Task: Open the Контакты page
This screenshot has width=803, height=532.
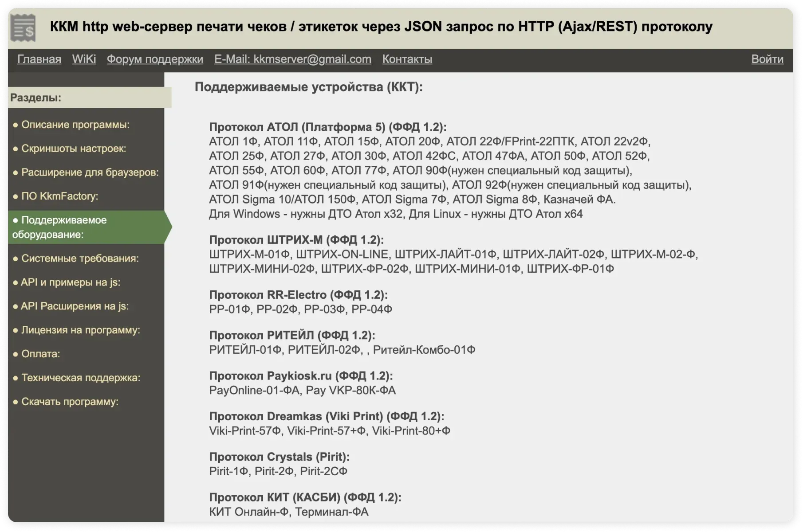Action: [407, 59]
